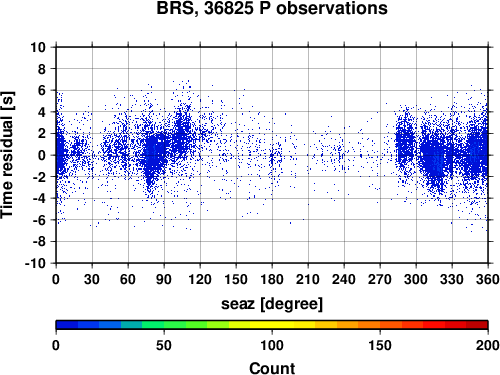Screen dimensions: 500x375
Task: Click x-axis tick label 270
Action: [x=380, y=279]
